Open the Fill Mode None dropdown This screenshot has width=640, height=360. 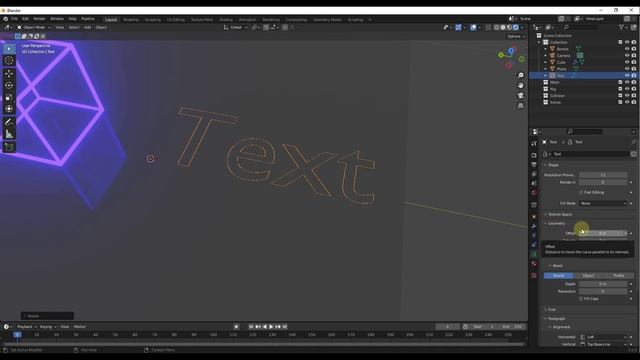[603, 203]
